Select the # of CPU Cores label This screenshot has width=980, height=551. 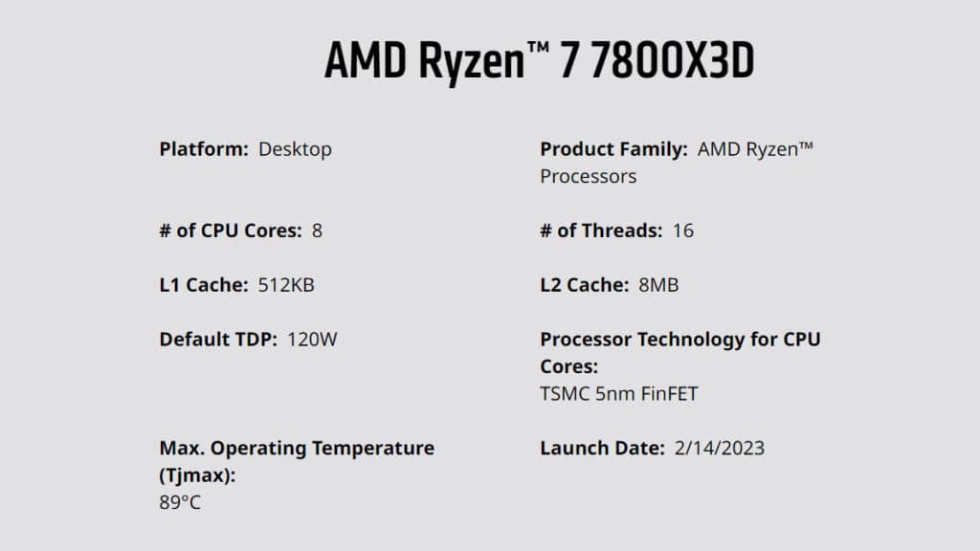pos(231,231)
